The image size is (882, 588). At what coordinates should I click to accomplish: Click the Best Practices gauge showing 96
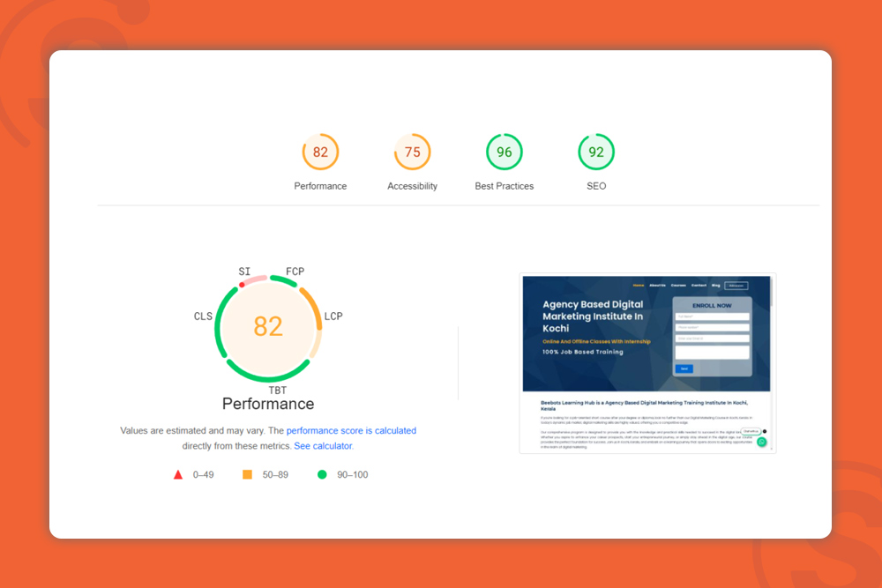pos(504,152)
